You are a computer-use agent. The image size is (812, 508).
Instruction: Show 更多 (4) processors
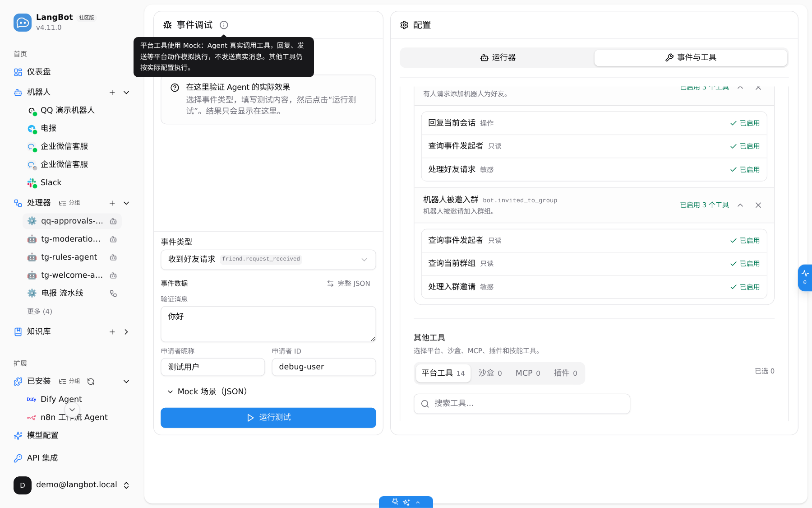40,312
